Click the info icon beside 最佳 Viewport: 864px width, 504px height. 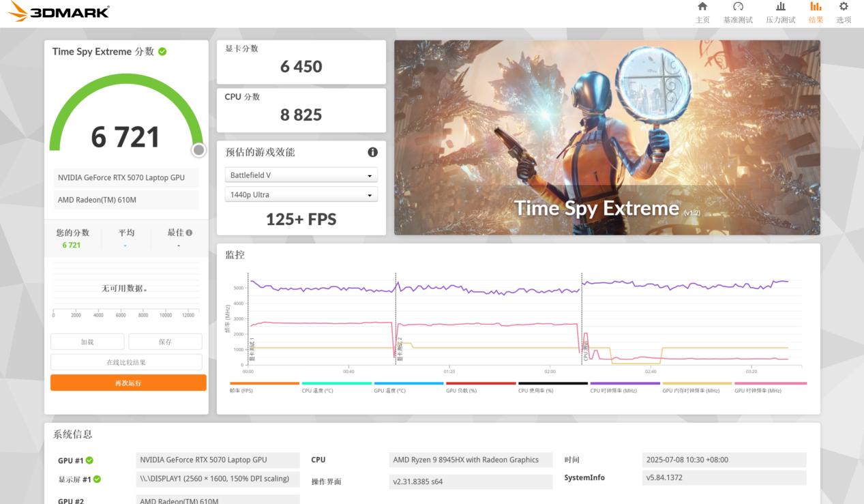pyautogui.click(x=189, y=233)
